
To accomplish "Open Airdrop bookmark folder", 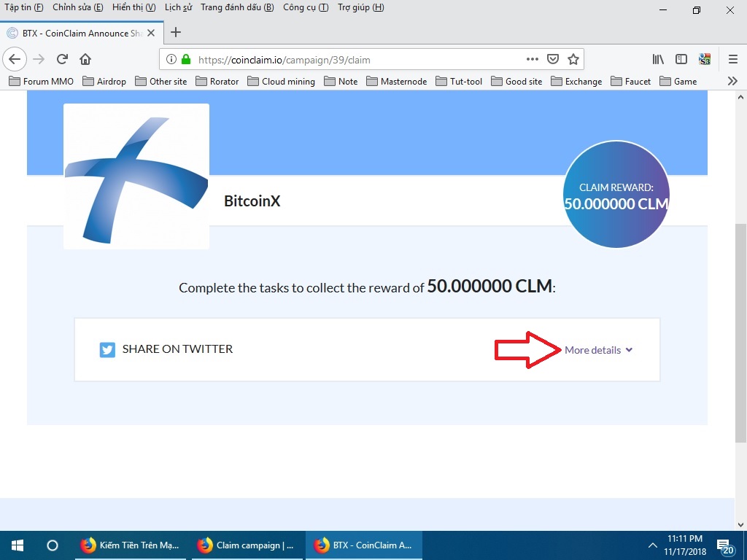I will pyautogui.click(x=104, y=82).
